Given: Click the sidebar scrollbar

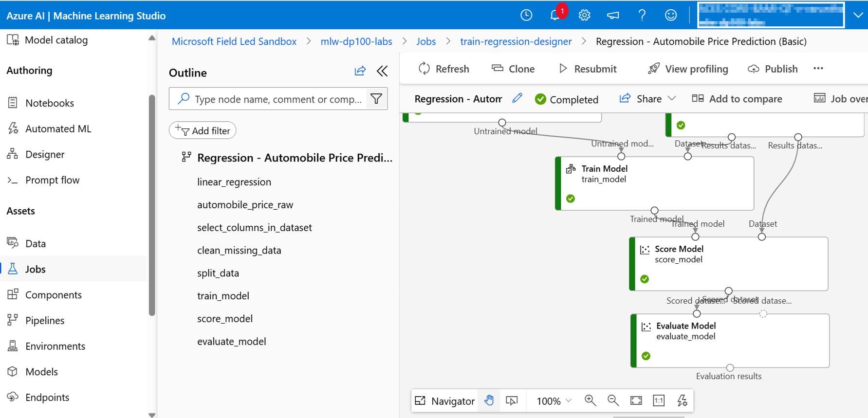Looking at the screenshot, I should (152, 204).
